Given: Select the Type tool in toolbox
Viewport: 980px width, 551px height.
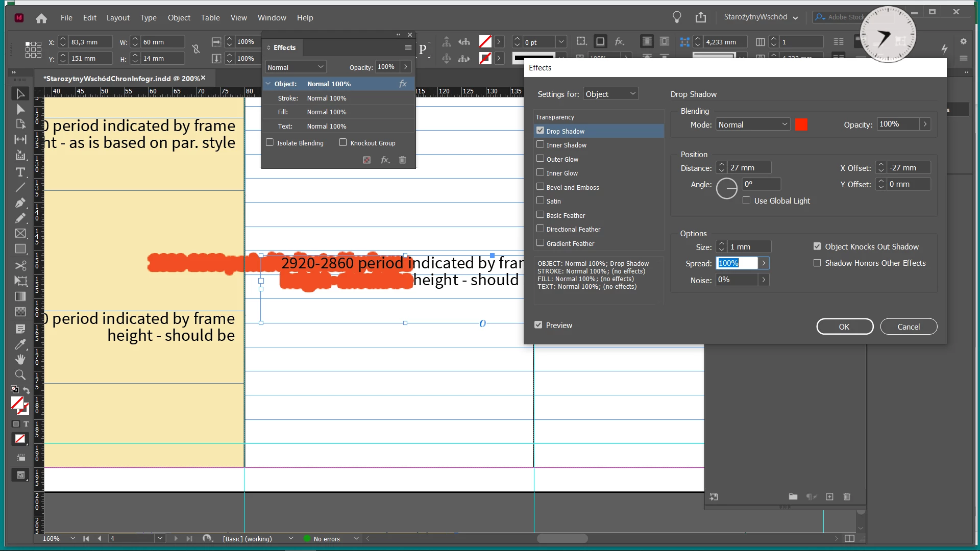Looking at the screenshot, I should (x=20, y=172).
